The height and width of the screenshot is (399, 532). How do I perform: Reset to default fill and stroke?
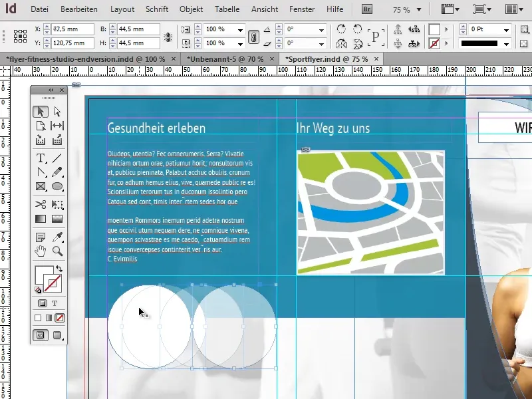[x=38, y=290]
